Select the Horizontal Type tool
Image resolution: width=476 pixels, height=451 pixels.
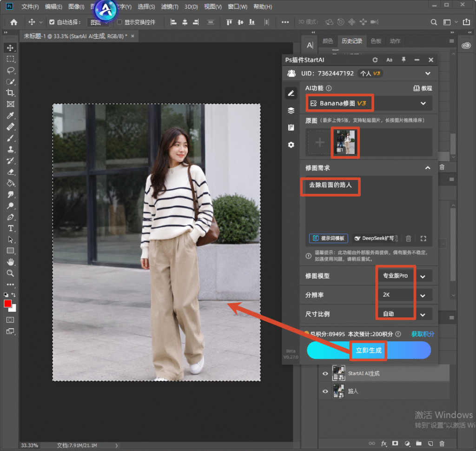[10, 228]
